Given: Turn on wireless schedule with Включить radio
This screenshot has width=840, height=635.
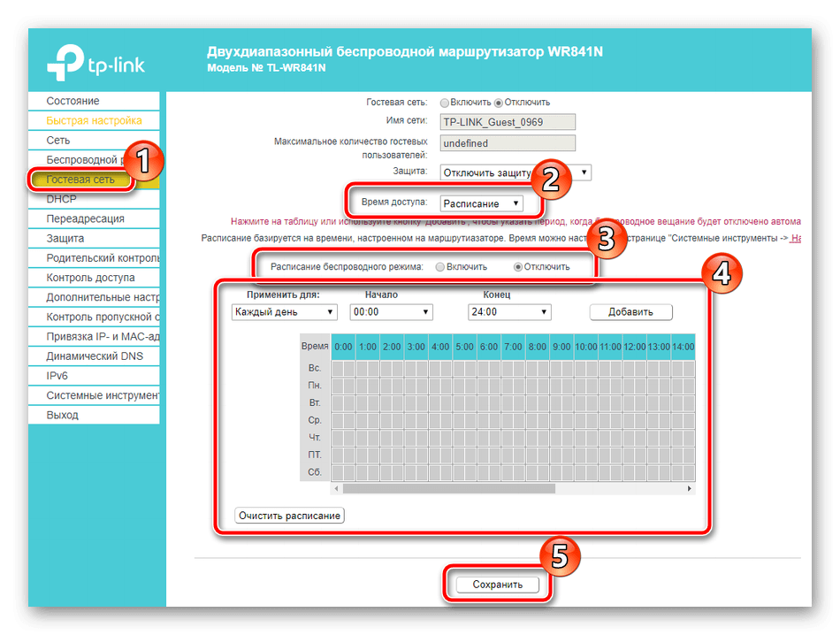Looking at the screenshot, I should [440, 266].
